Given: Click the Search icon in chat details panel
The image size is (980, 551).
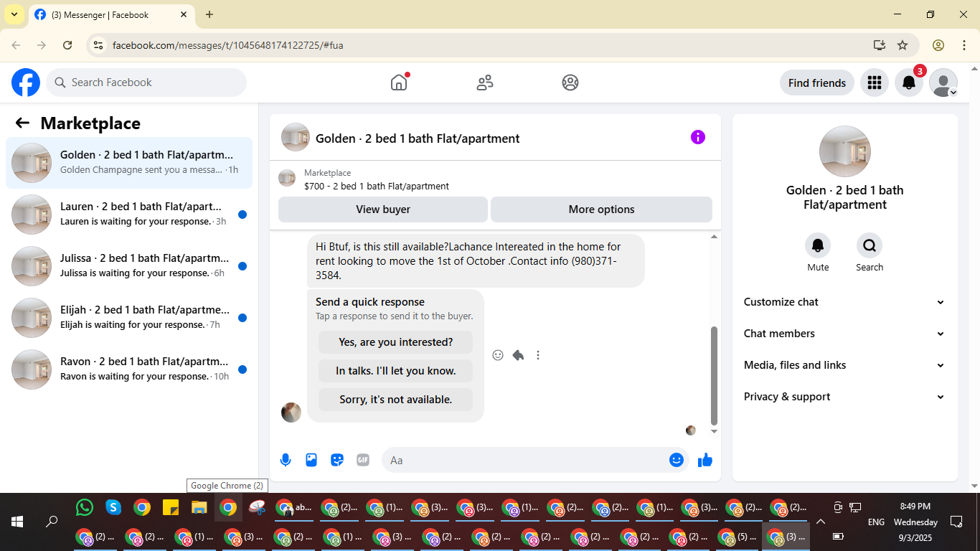Looking at the screenshot, I should tap(870, 246).
